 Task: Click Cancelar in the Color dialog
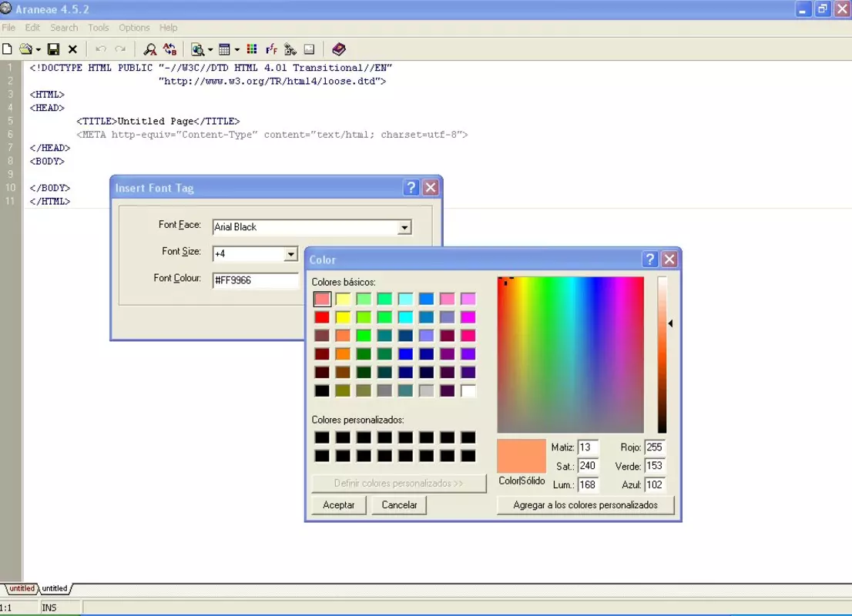(x=399, y=504)
